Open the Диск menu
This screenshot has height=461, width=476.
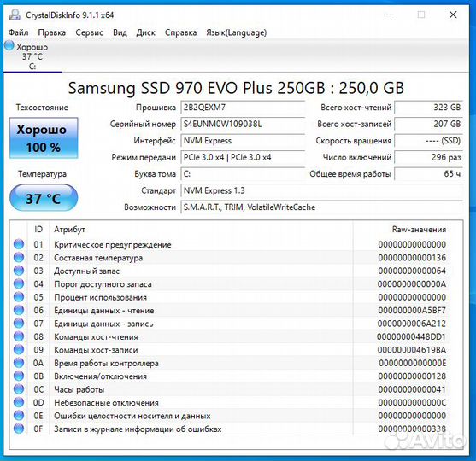[x=146, y=32]
